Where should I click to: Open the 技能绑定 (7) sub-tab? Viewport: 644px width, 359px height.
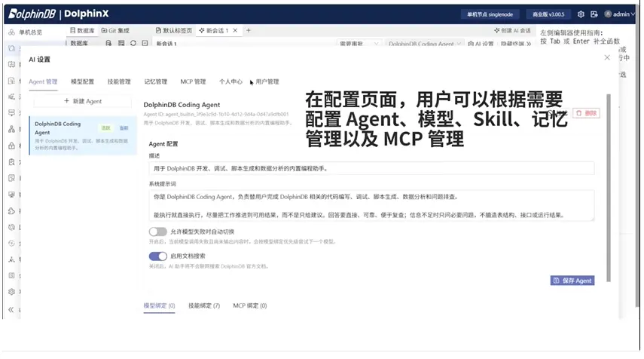(204, 305)
